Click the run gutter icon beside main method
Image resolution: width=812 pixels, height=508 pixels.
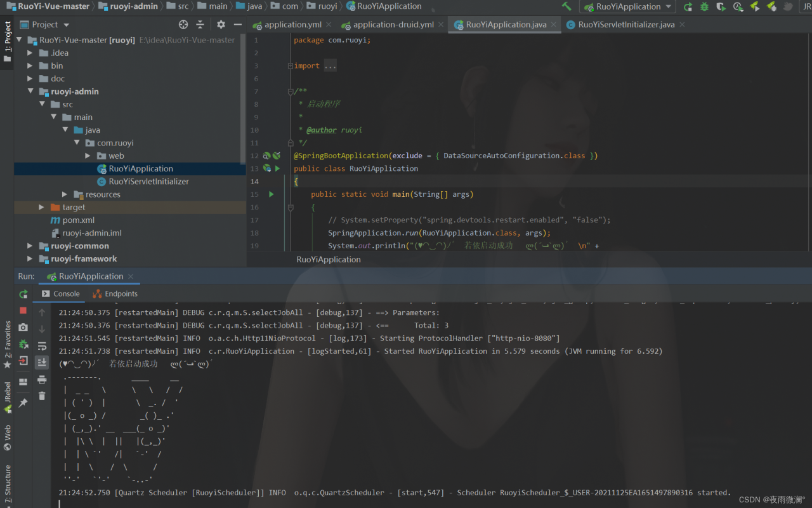tap(272, 194)
